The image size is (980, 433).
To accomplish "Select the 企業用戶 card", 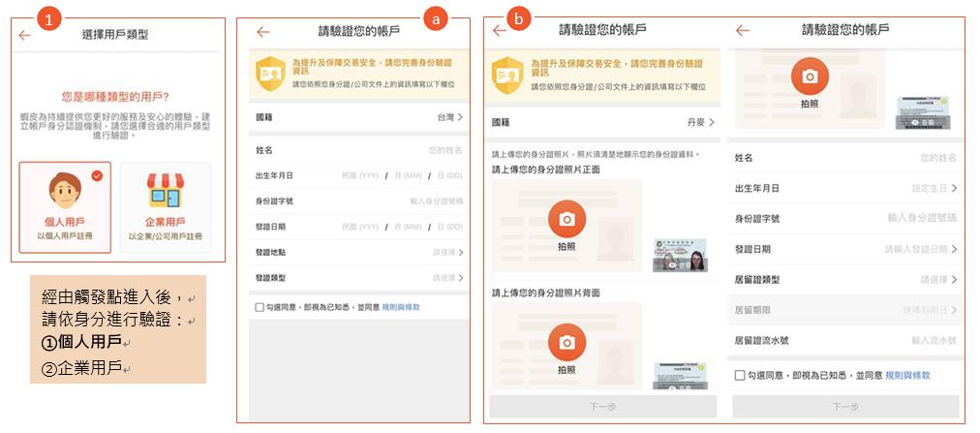I will pyautogui.click(x=166, y=207).
